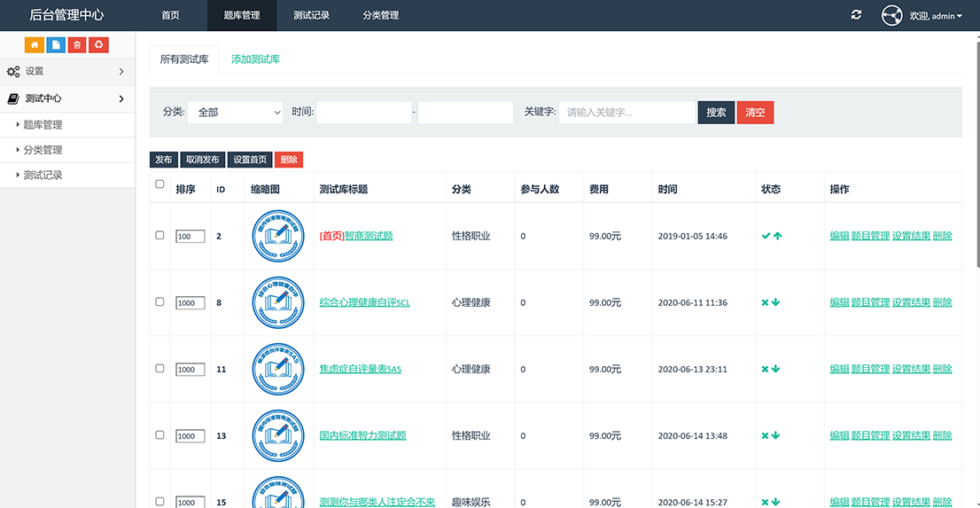The width and height of the screenshot is (980, 508).
Task: Toggle the select-all checkbox in table header
Action: point(159,184)
